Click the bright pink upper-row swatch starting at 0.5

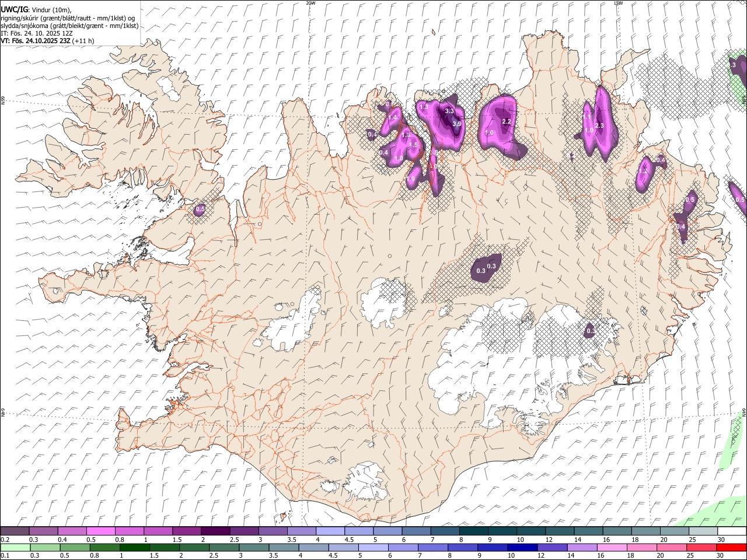[x=100, y=531]
